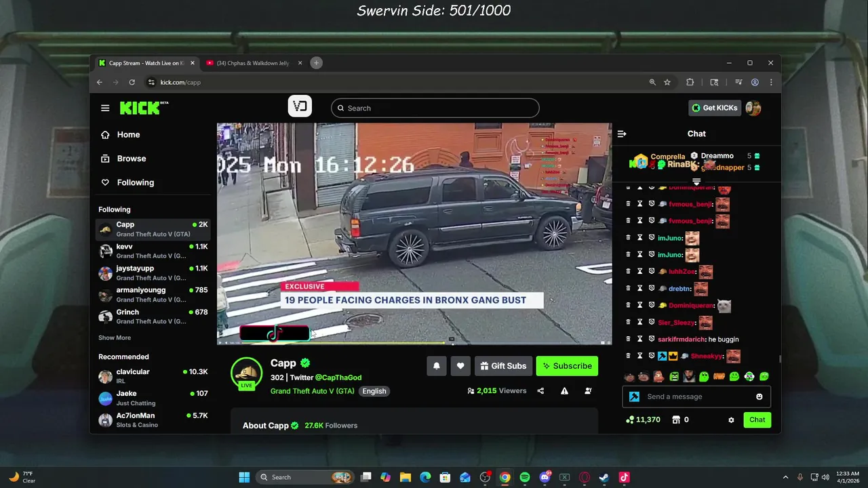Click the Chrome address bar URL

180,82
